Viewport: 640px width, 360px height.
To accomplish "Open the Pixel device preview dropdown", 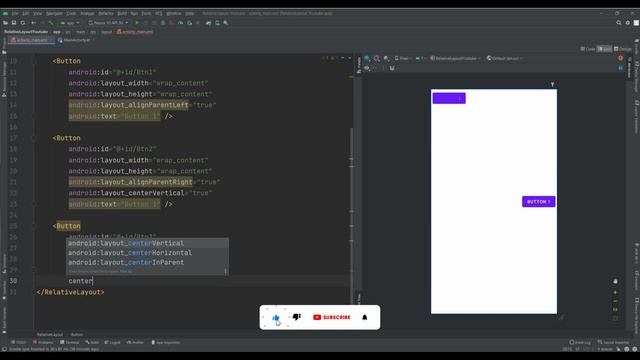I will (x=403, y=58).
